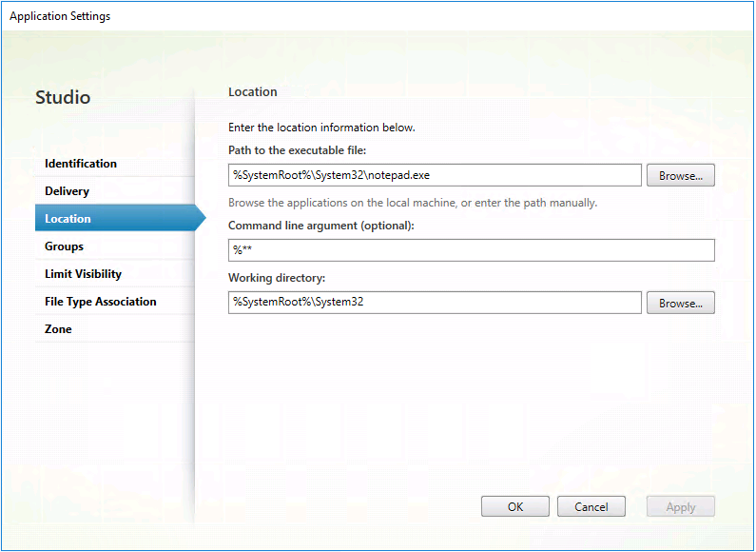Click the hint about browsing local applications
This screenshot has width=756, height=552.
pyautogui.click(x=413, y=203)
